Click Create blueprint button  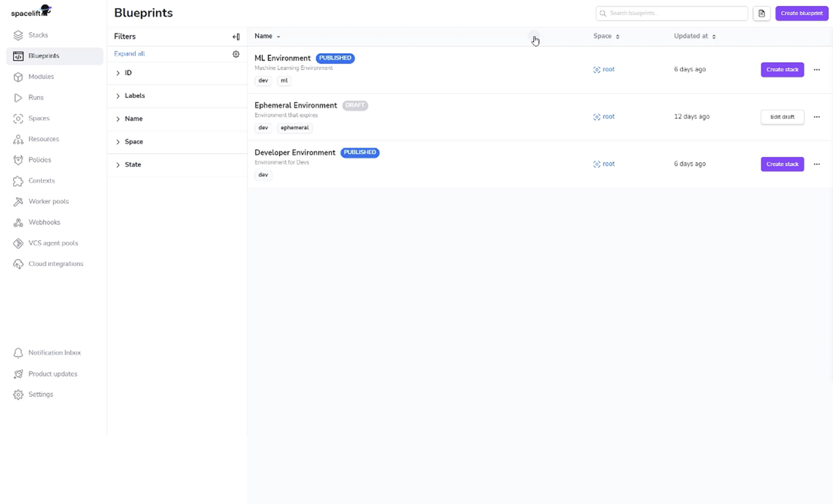point(801,13)
